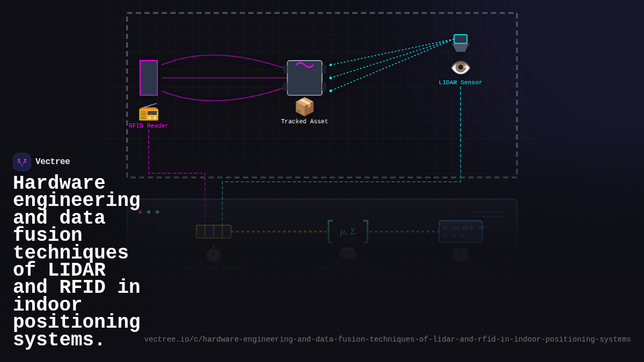
Task: Select the RFID Reader label
Action: point(148,125)
